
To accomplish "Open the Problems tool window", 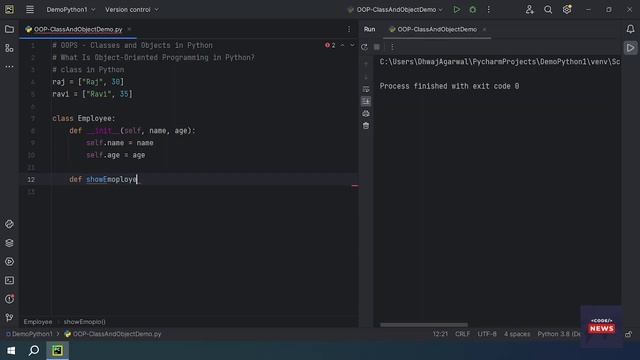I will tap(9, 299).
